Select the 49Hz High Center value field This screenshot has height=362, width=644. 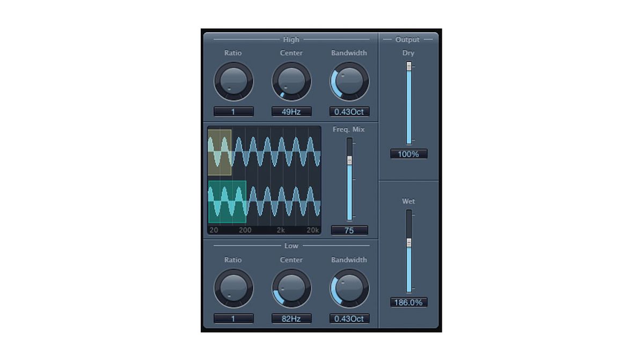pyautogui.click(x=291, y=112)
